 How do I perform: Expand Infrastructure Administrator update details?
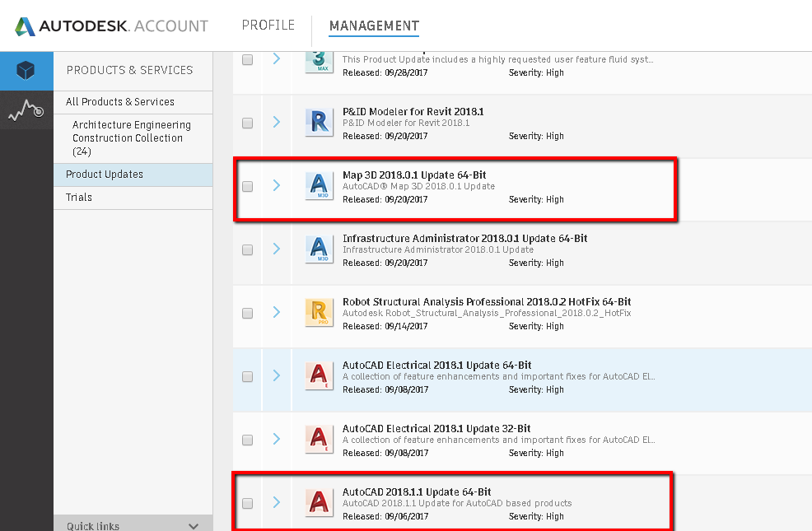[277, 249]
